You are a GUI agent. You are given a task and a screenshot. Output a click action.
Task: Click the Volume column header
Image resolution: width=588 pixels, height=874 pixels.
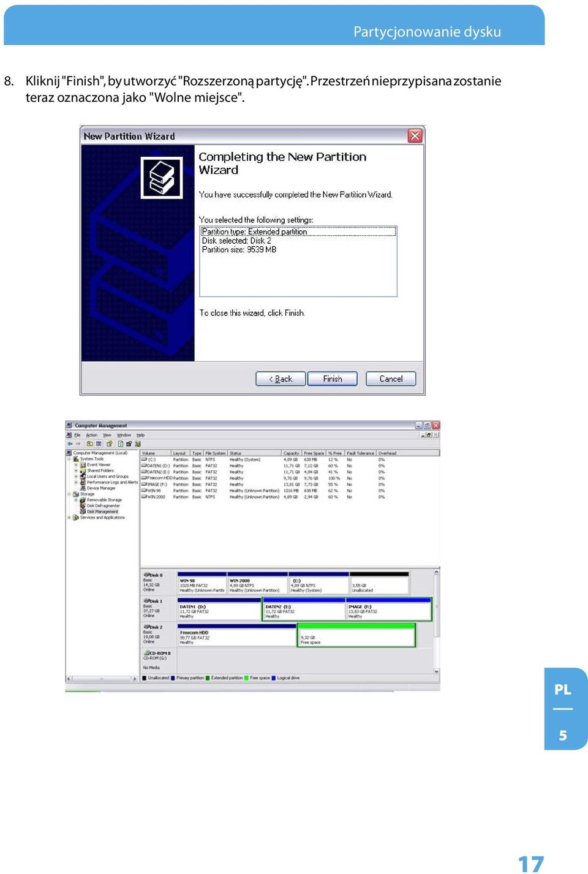[156, 453]
